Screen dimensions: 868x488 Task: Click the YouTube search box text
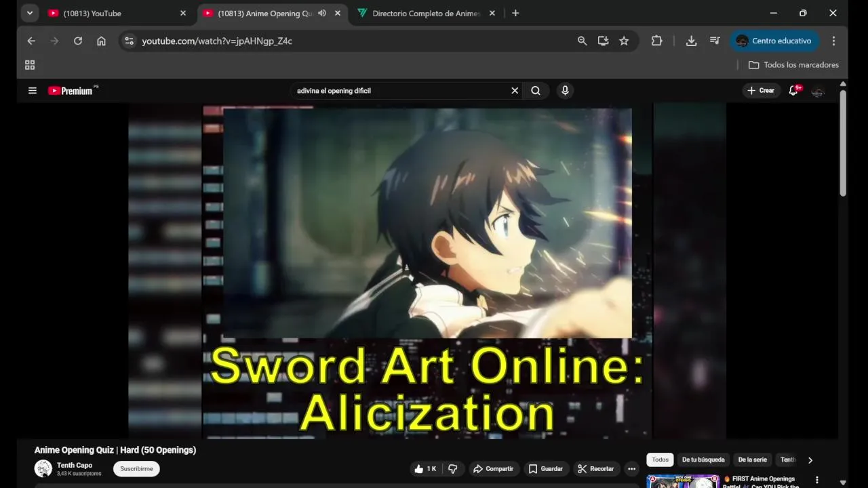click(x=334, y=90)
